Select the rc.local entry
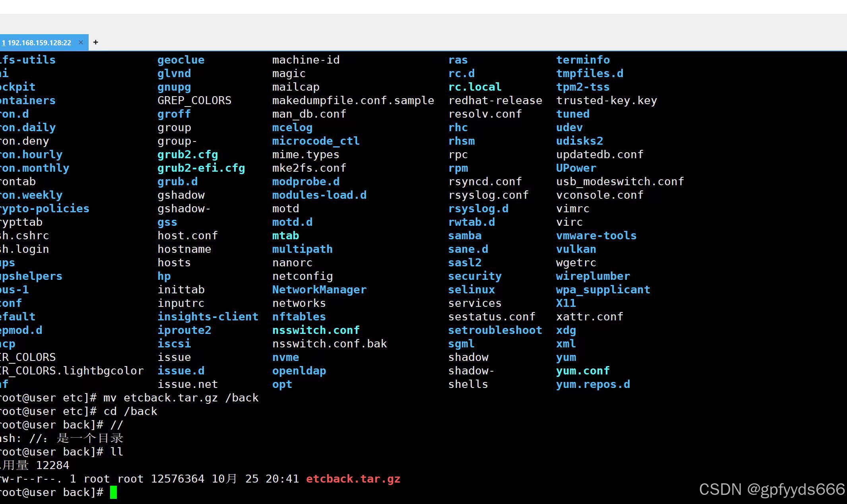847x504 pixels. [474, 87]
